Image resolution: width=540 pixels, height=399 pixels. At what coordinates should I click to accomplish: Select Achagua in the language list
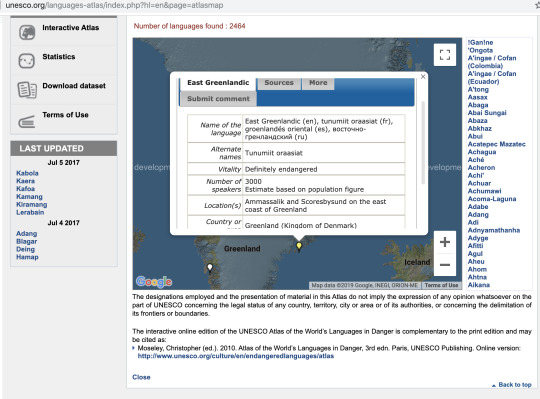pyautogui.click(x=482, y=152)
